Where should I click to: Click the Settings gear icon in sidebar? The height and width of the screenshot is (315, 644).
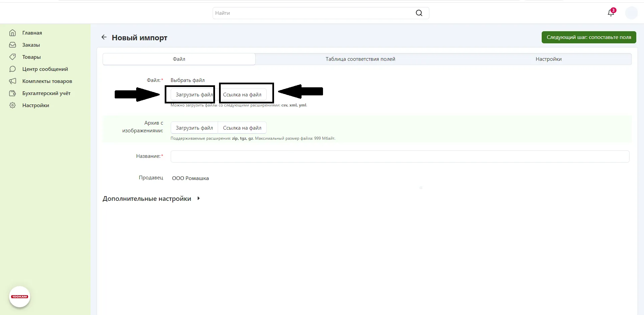[12, 105]
